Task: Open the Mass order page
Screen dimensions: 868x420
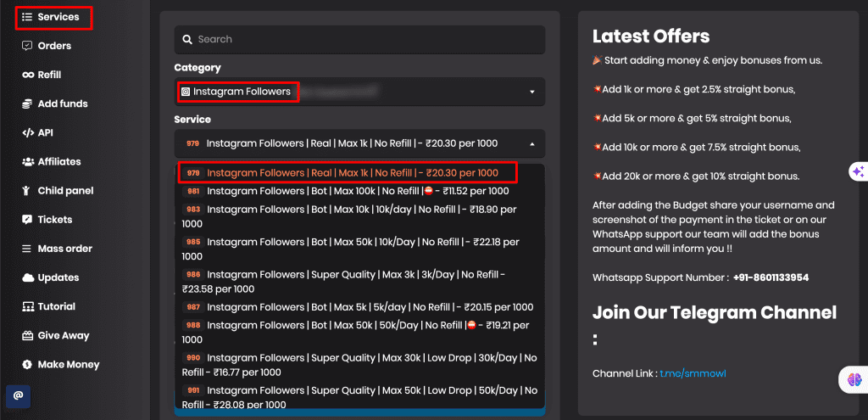Action: coord(64,249)
